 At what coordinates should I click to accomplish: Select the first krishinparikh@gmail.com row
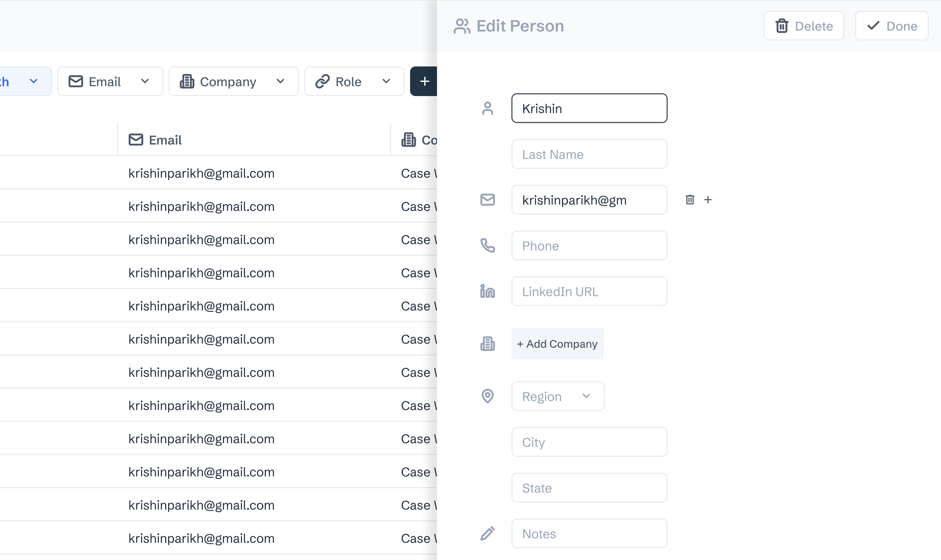click(x=201, y=173)
